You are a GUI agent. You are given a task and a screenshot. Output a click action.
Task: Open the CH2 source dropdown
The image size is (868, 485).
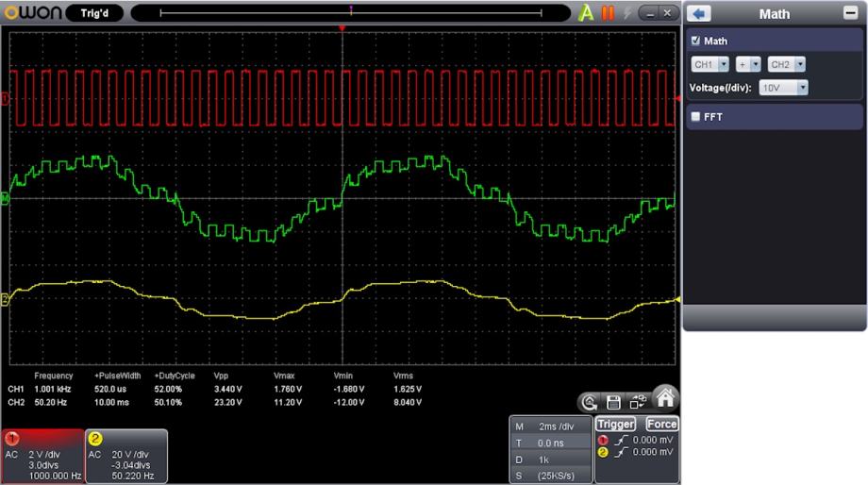pyautogui.click(x=787, y=64)
